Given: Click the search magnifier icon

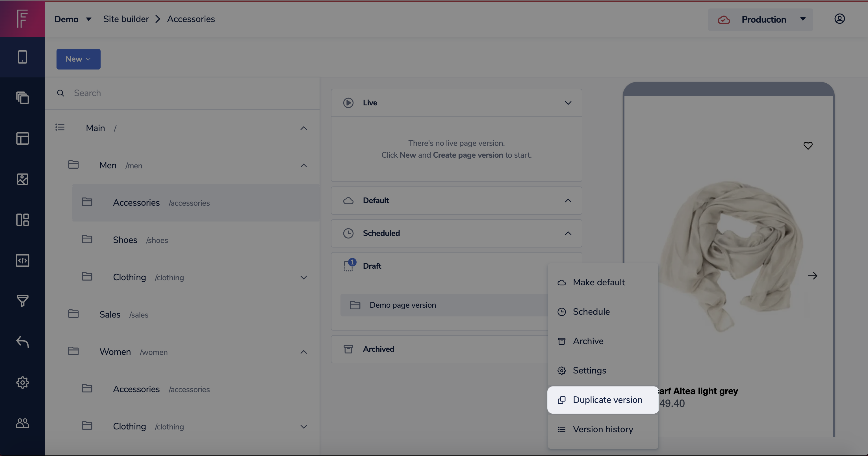Looking at the screenshot, I should click(x=61, y=93).
